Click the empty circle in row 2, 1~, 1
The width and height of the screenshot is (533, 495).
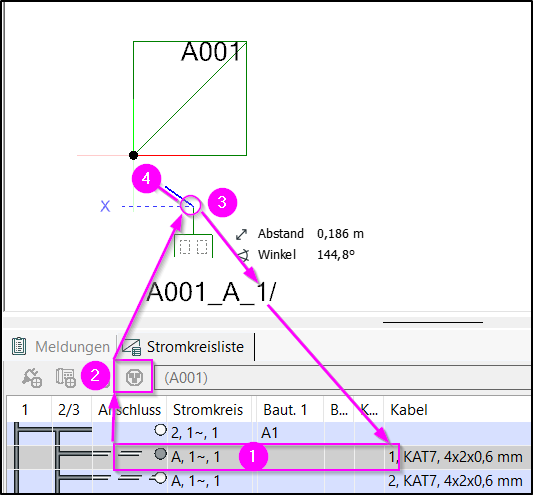pos(160,430)
